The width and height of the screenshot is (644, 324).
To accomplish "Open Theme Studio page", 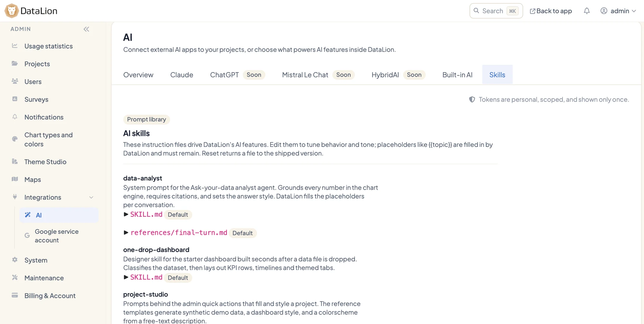I will pos(45,162).
